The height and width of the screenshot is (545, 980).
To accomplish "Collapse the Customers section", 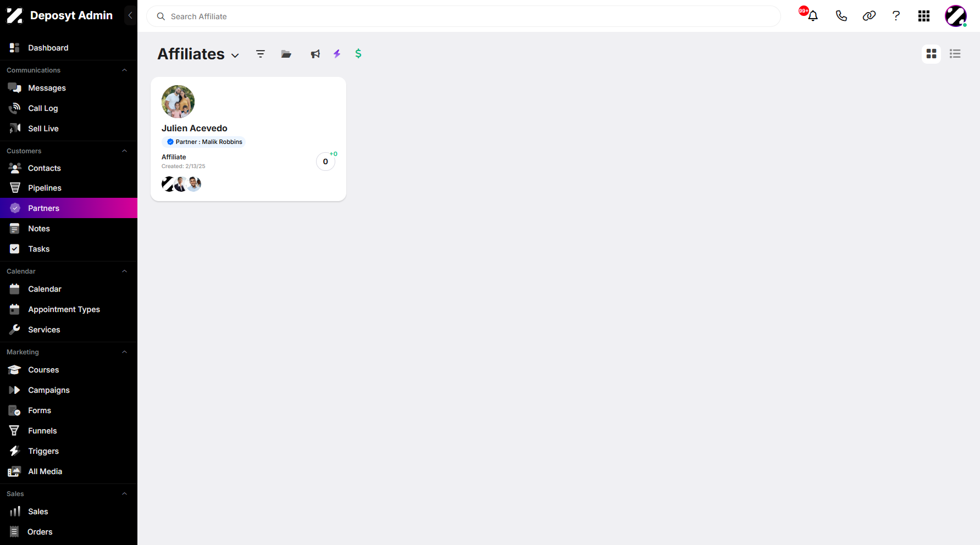I will pyautogui.click(x=124, y=151).
